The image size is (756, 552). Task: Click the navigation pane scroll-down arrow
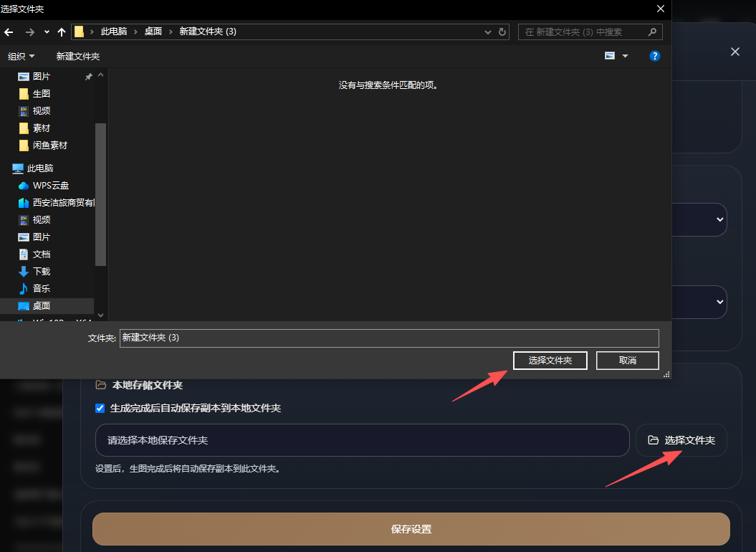[x=101, y=315]
